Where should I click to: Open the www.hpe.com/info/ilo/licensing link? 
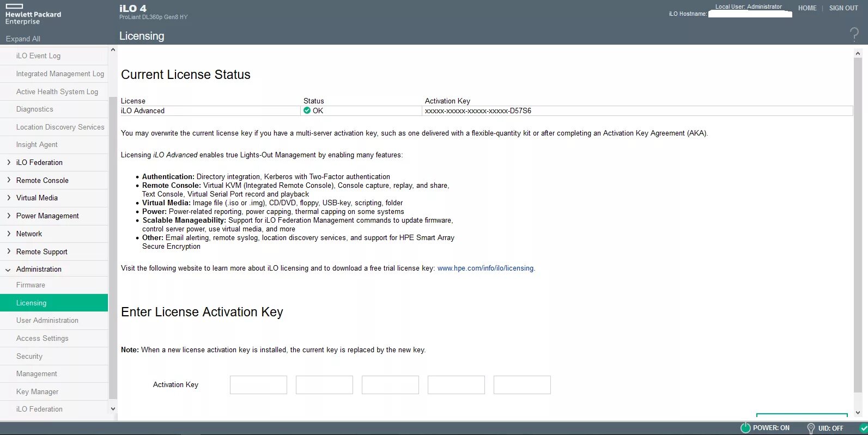(x=485, y=268)
